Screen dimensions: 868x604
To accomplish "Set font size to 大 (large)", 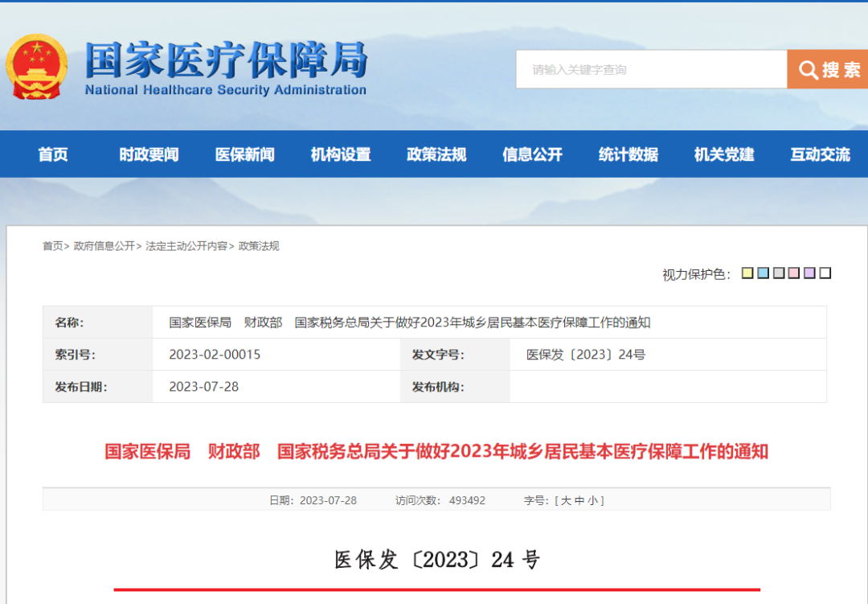I will (566, 500).
